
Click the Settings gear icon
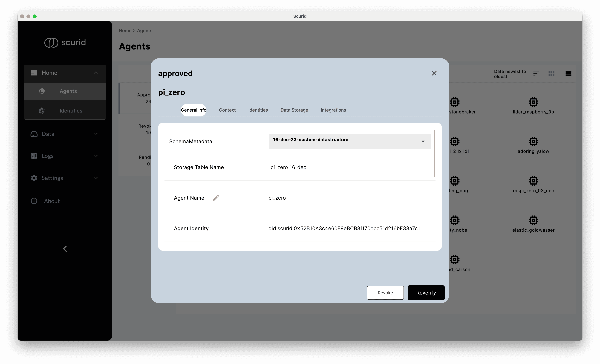[34, 178]
